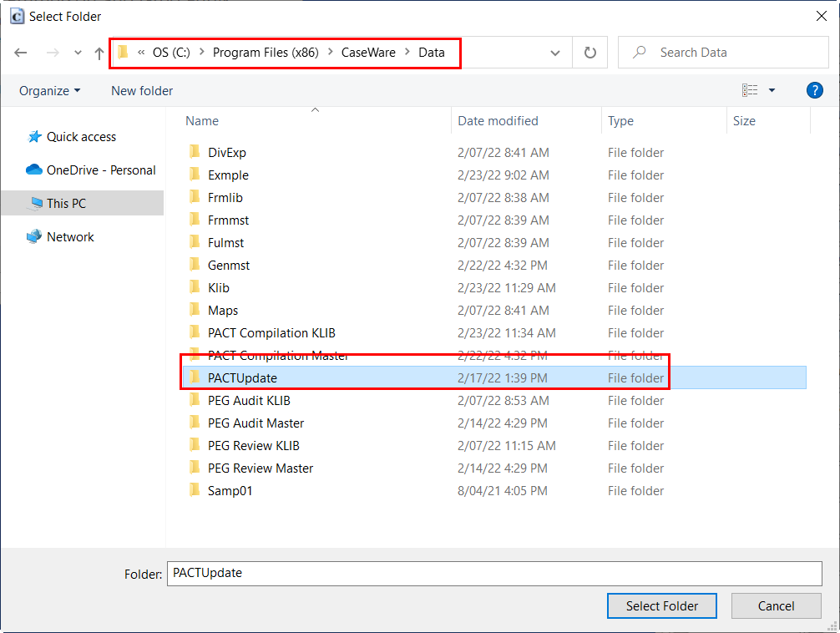Screen dimensions: 840x633
Task: Open Network from the sidebar
Action: click(70, 236)
